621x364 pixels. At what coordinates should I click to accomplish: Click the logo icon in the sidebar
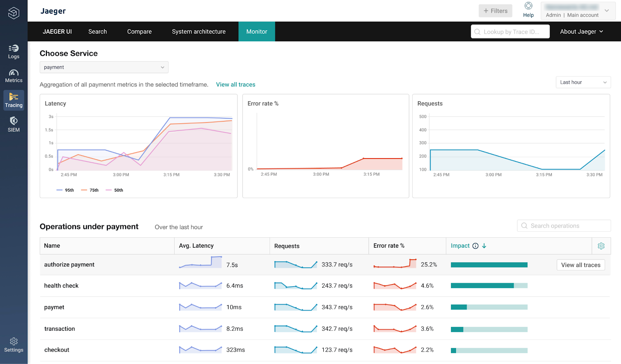pyautogui.click(x=14, y=13)
